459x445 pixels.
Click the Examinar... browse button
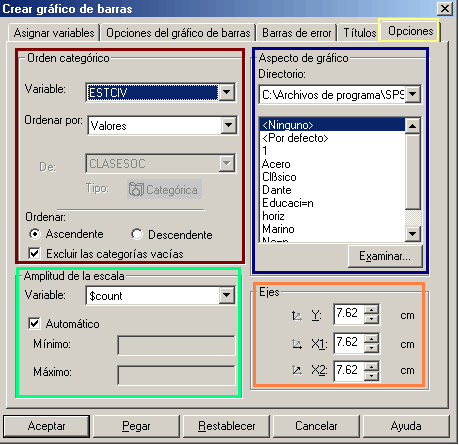point(385,256)
